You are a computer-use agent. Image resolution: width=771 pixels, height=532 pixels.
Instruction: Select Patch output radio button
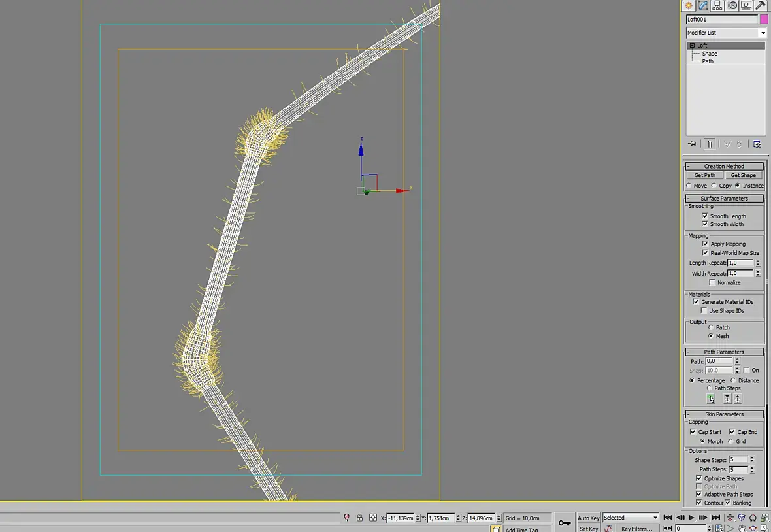pos(710,327)
